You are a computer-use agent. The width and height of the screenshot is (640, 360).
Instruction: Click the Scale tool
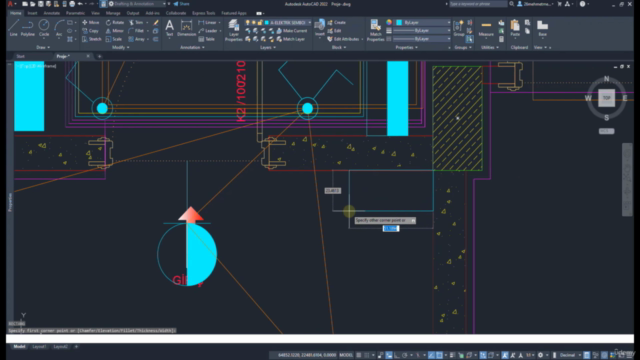click(113, 39)
